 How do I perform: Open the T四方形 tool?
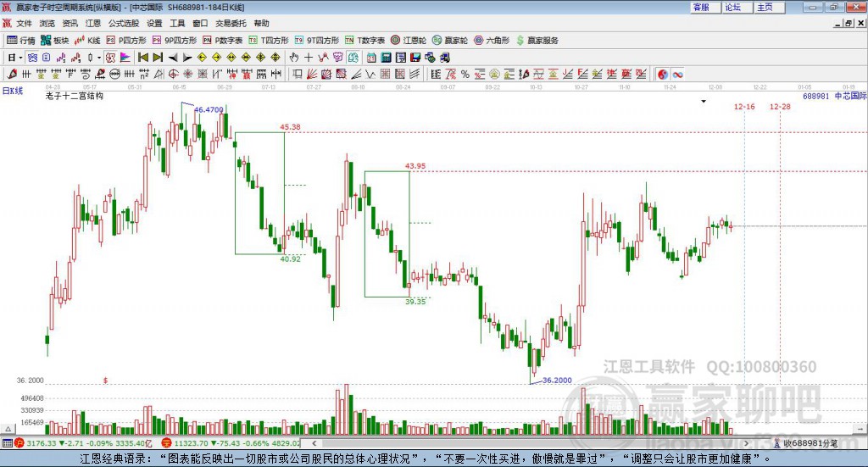pyautogui.click(x=269, y=41)
